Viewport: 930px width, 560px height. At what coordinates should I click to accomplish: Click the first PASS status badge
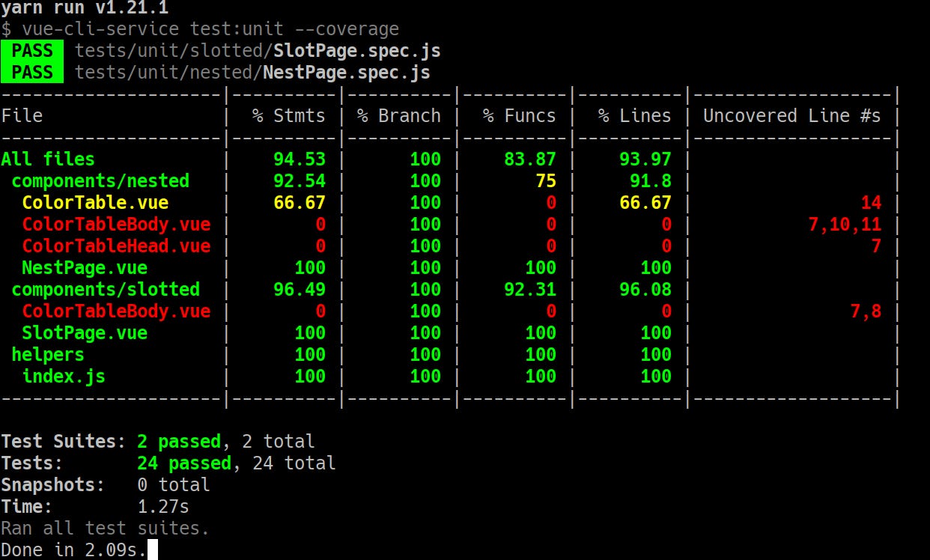point(31,50)
